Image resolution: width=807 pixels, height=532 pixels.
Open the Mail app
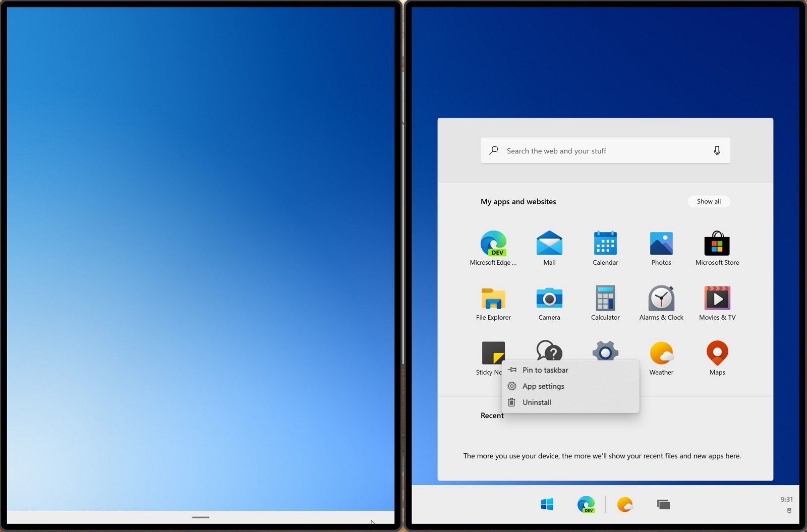(549, 247)
